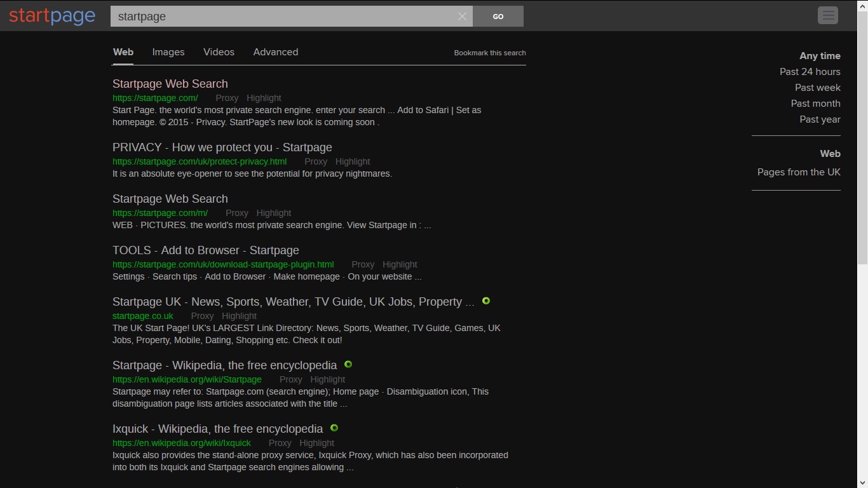Click Highlight for wiki/Startpage result
The image size is (868, 488).
(328, 379)
